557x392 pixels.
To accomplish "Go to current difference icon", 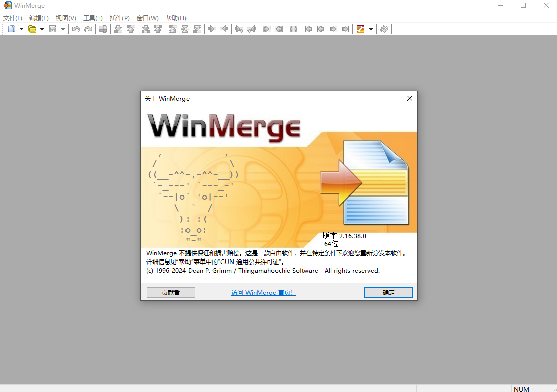I will [x=184, y=29].
